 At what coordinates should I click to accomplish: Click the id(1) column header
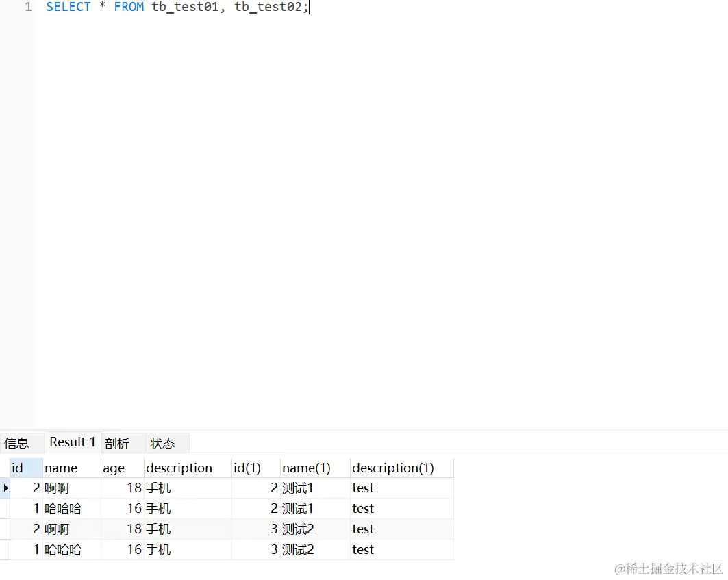[x=256, y=468]
